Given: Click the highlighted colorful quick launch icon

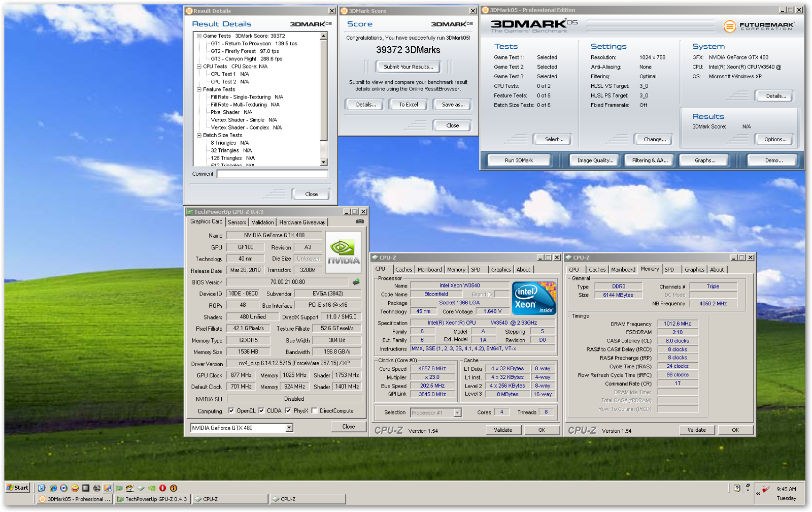Looking at the screenshot, I should tap(108, 488).
